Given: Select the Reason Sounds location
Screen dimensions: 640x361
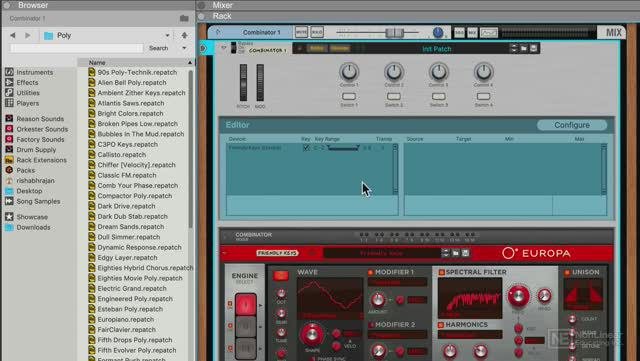Looking at the screenshot, I should pos(35,119).
